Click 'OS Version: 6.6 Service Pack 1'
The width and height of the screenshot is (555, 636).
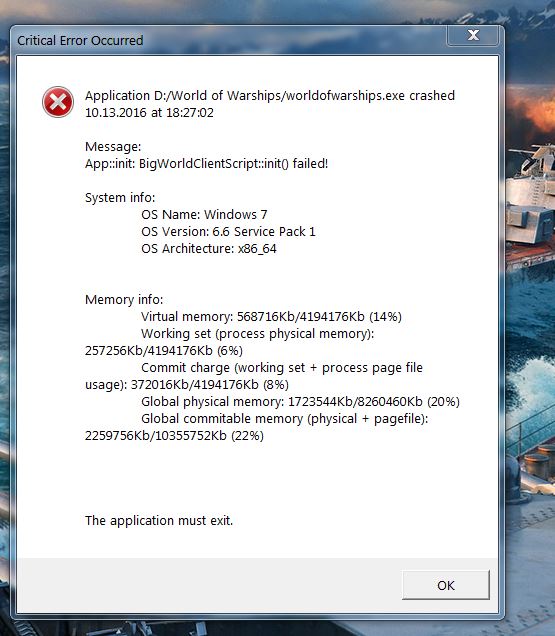pos(228,231)
